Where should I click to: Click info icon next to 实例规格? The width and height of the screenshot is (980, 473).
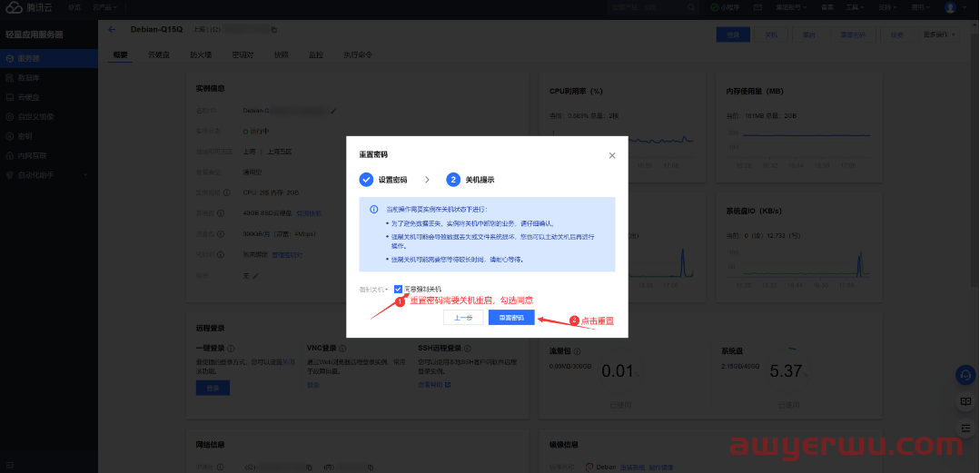(227, 192)
